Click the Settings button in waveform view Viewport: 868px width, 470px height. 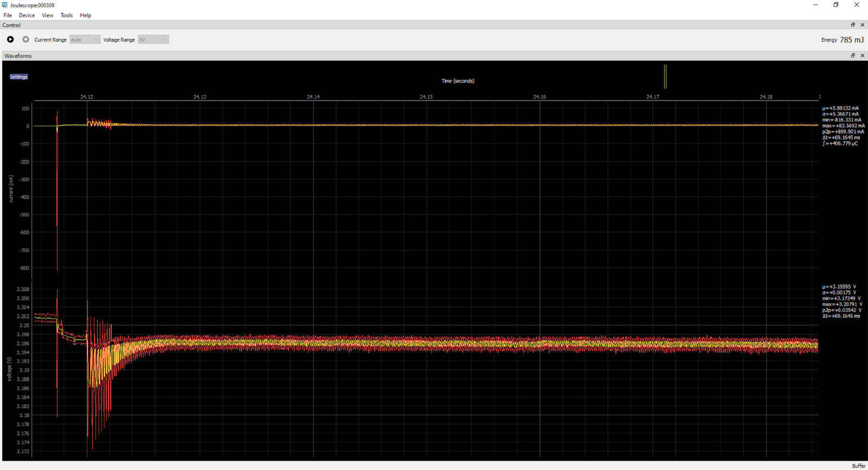(x=18, y=77)
